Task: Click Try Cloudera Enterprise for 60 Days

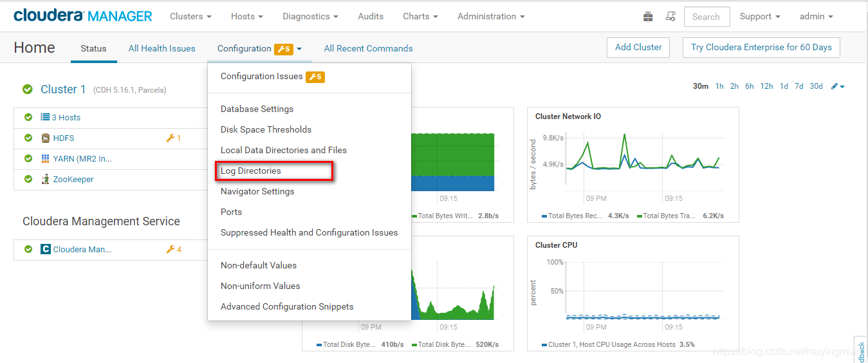Action: point(761,47)
